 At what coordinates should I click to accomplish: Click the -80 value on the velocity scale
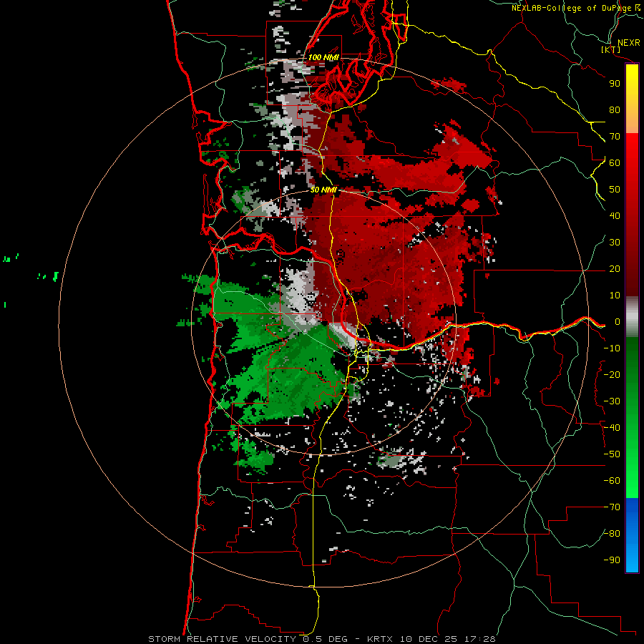[x=612, y=534]
